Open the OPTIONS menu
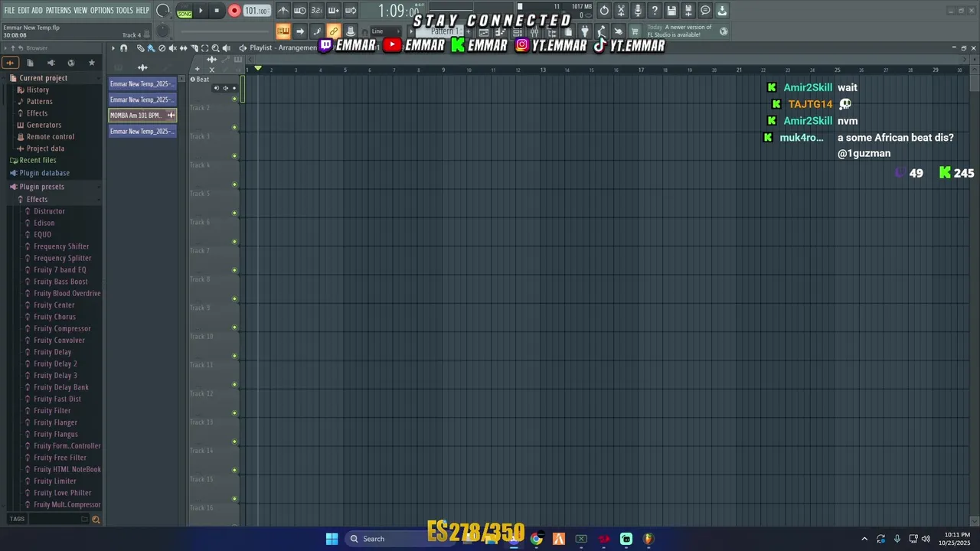980x551 pixels. click(x=102, y=11)
